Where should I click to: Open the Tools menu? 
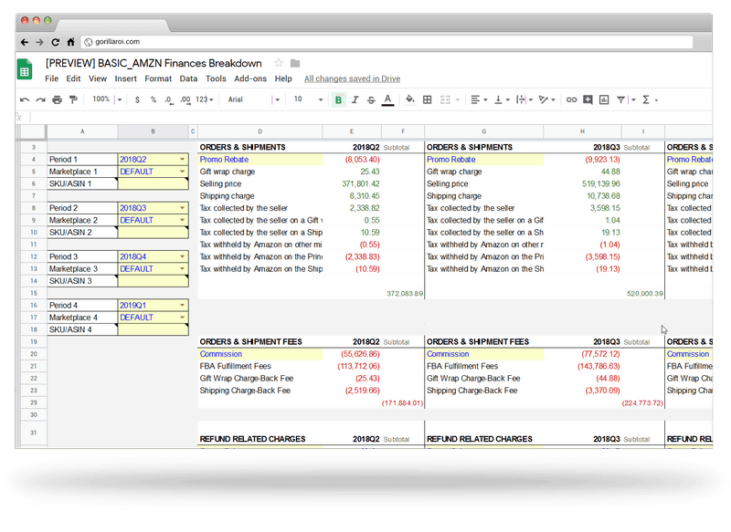coord(216,79)
